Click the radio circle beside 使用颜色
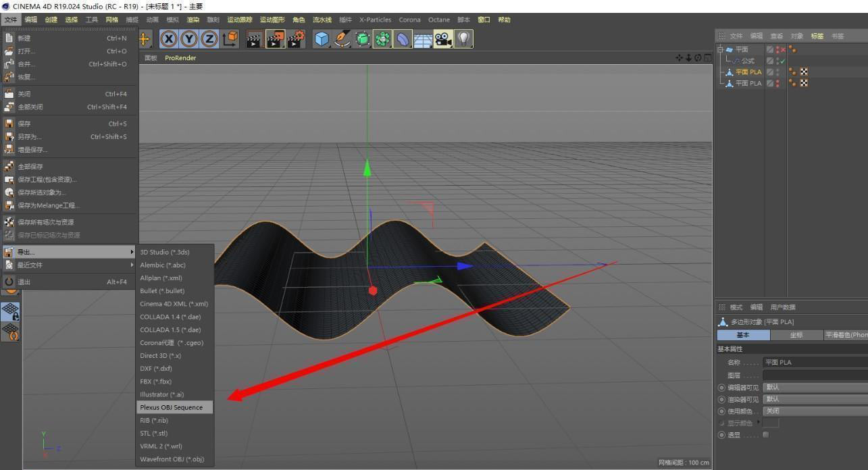Viewport: 868px width, 470px height. pos(721,411)
